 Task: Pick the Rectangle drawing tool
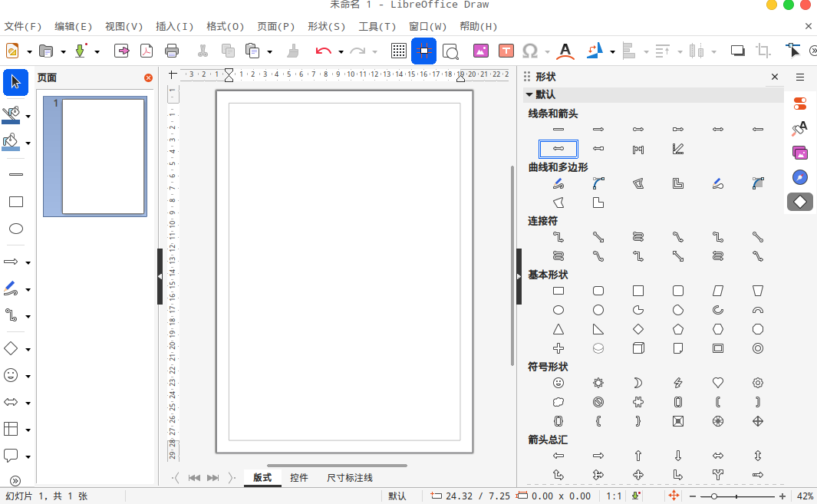click(15, 202)
